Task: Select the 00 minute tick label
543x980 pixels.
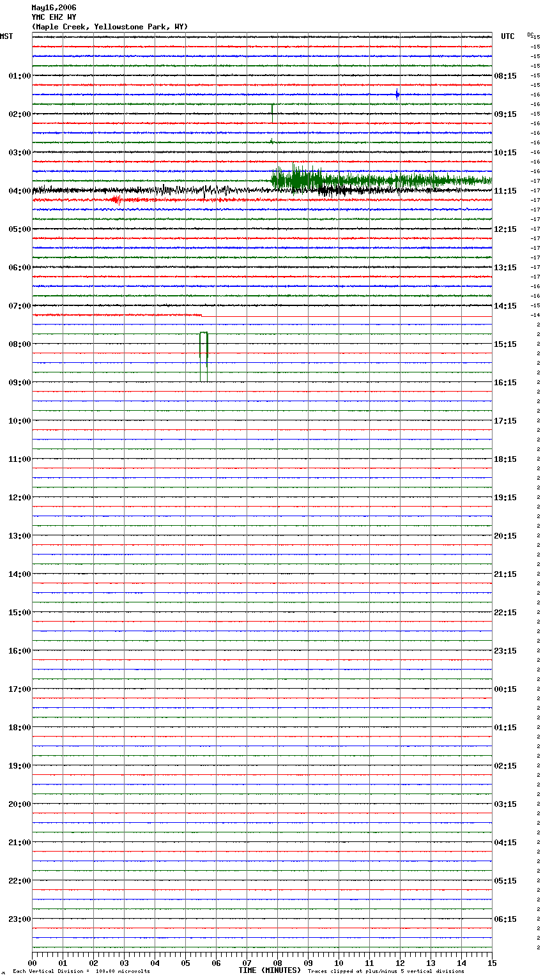Action: 32,963
